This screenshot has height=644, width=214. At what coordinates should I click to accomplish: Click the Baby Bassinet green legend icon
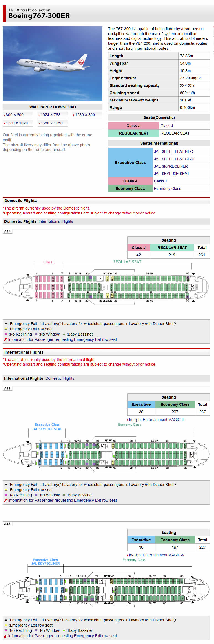(x=64, y=334)
